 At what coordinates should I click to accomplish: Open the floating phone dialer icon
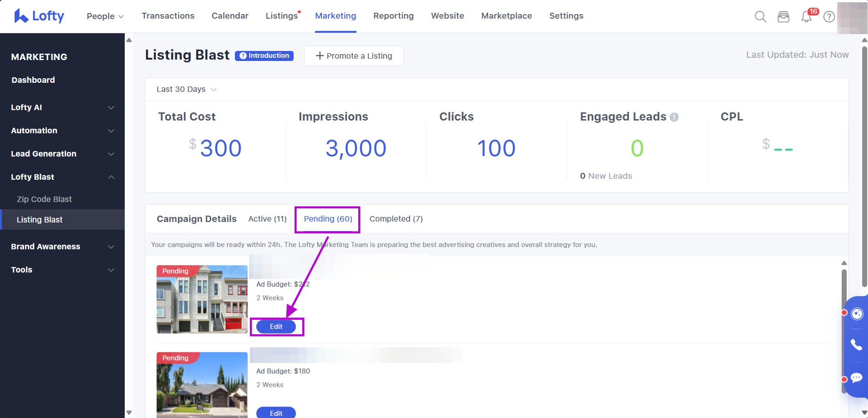tap(856, 345)
